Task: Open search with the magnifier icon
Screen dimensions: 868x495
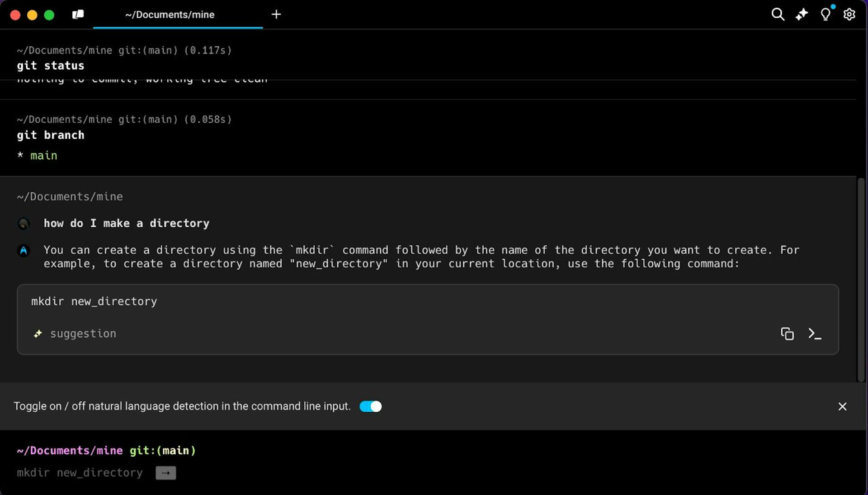Action: tap(778, 14)
